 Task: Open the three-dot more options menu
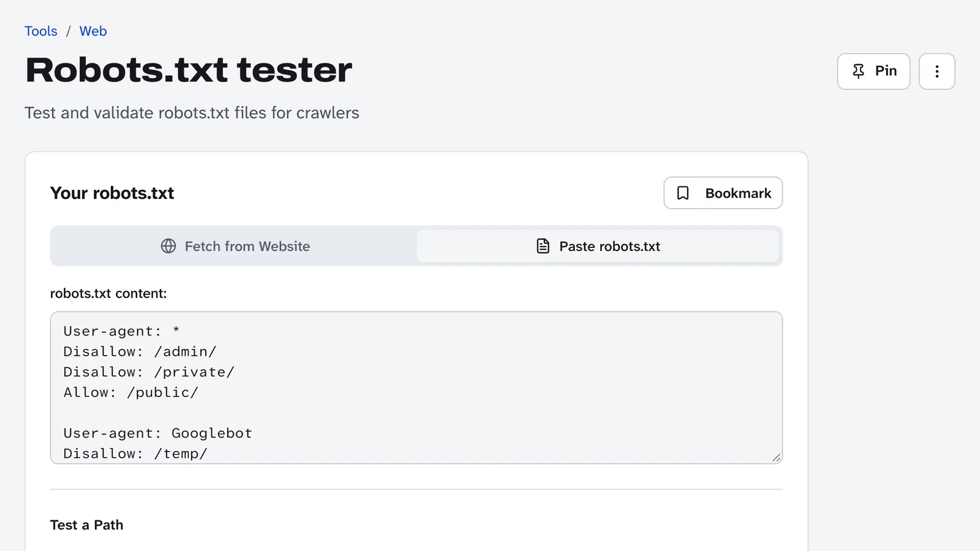[x=937, y=71]
